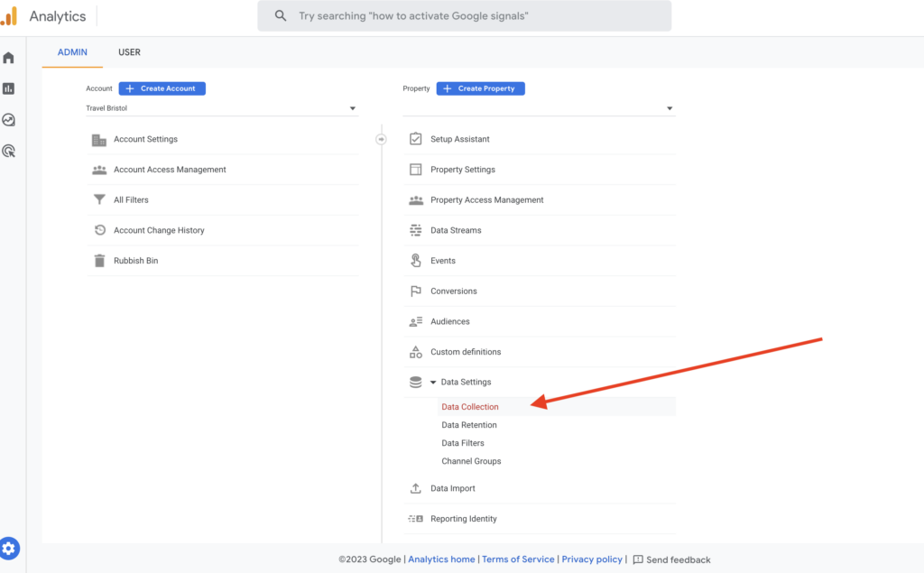
Task: Focus the Analytics search field
Action: click(x=465, y=16)
